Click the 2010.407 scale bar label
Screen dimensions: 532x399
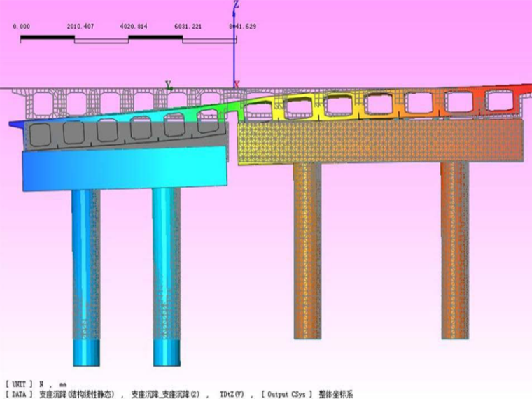coord(80,27)
